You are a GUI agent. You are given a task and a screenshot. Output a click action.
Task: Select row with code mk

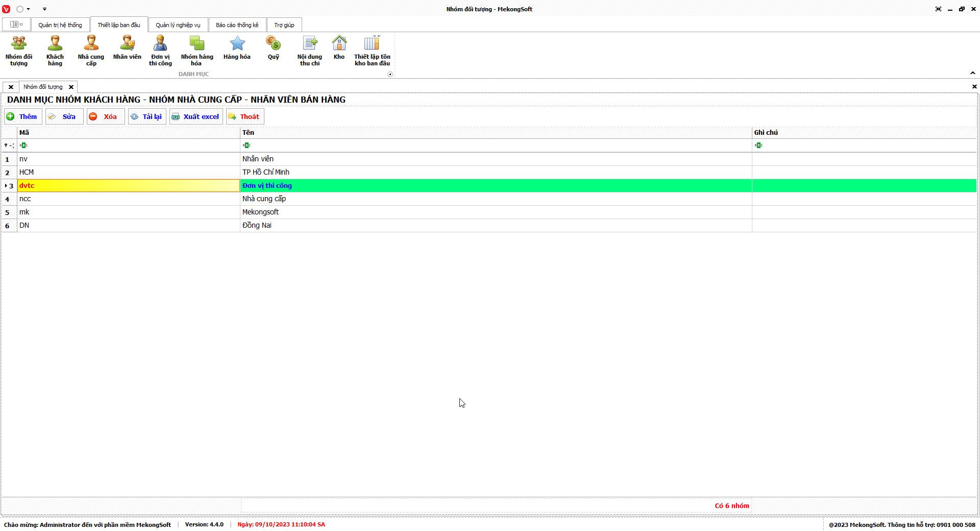pos(129,212)
